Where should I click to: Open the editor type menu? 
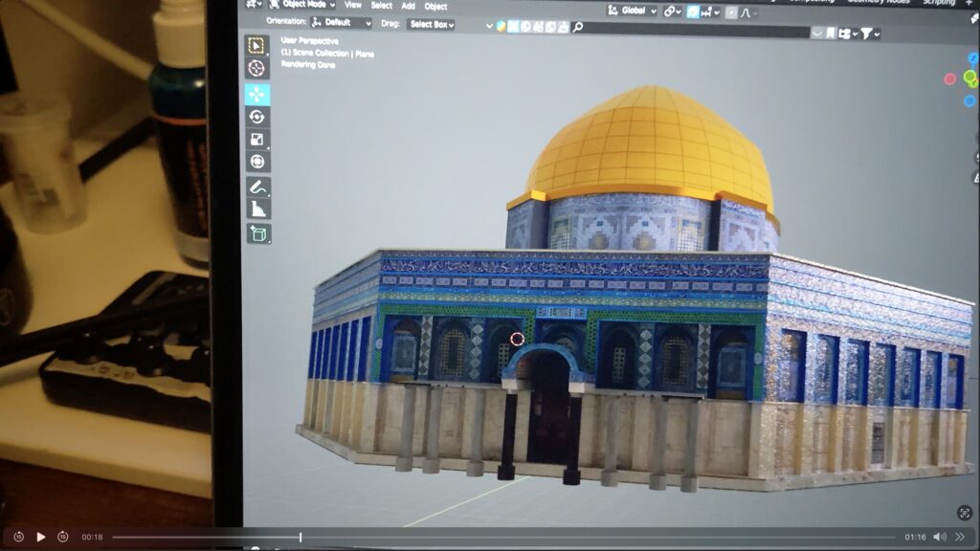(254, 5)
